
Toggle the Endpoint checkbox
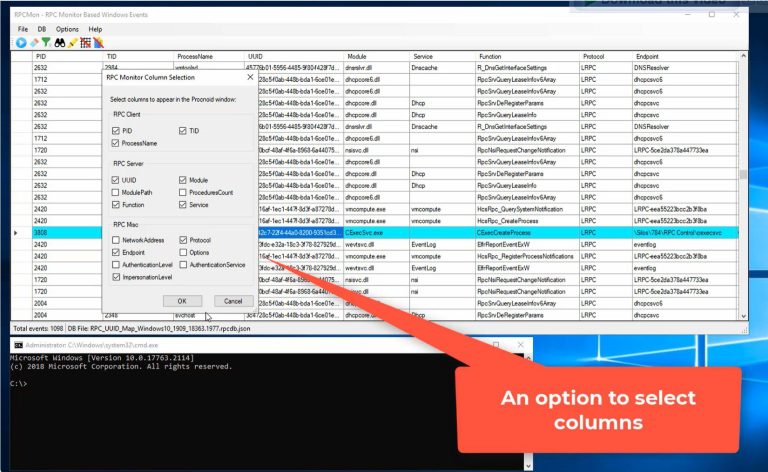pos(116,252)
